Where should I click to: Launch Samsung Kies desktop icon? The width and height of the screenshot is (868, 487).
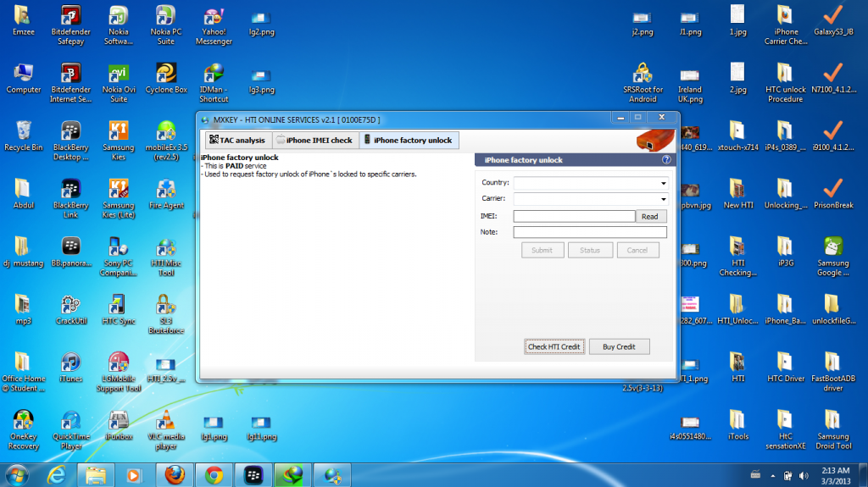click(x=119, y=141)
